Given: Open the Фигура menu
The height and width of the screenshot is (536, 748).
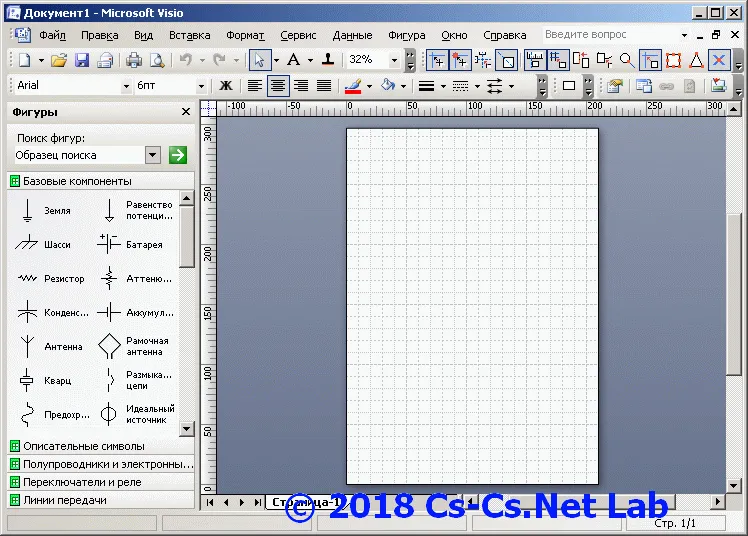Looking at the screenshot, I should click(x=406, y=35).
